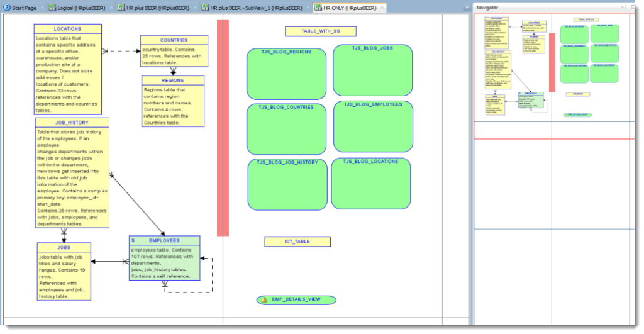
Task: Click the Logical tab diagram icon
Action: click(x=53, y=8)
